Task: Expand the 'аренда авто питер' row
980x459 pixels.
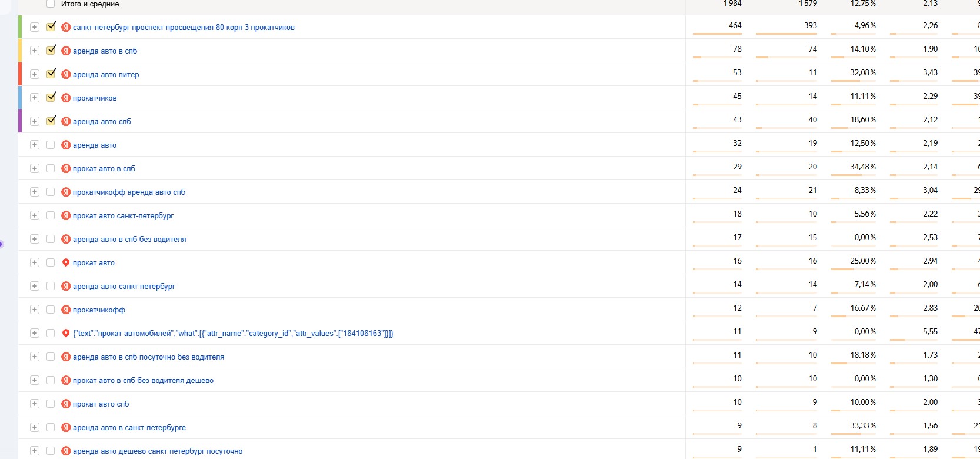Action: click(35, 74)
